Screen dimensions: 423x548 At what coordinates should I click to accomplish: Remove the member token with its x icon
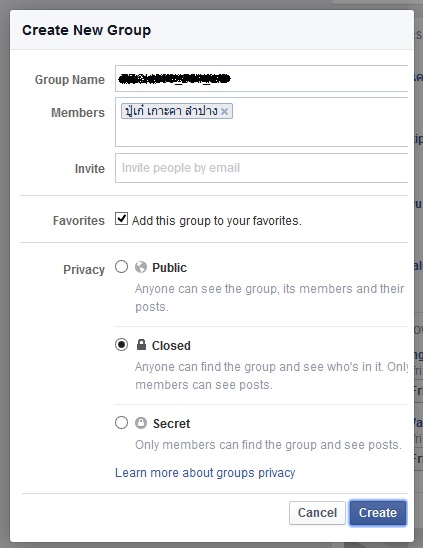pos(224,111)
